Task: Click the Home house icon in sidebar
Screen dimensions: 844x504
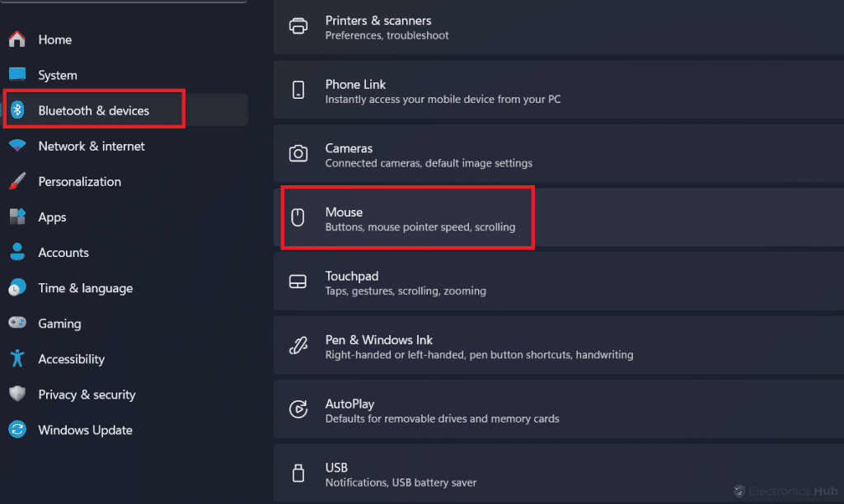Action: [x=17, y=40]
